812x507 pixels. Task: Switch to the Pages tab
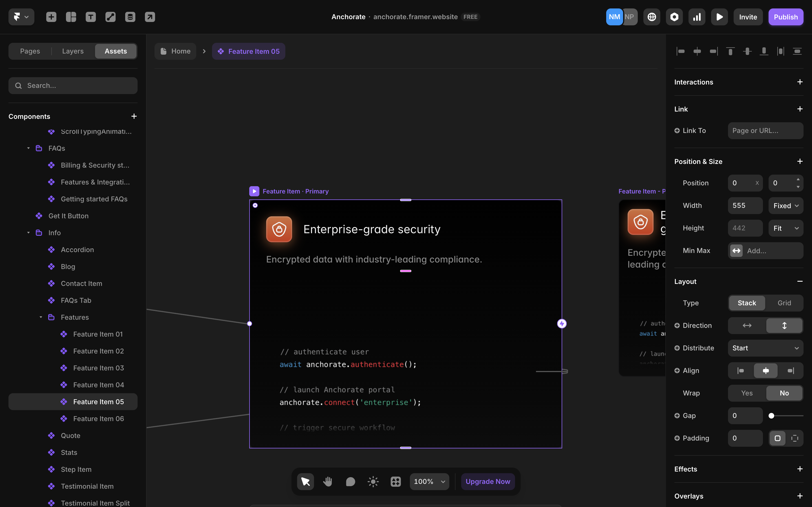tap(30, 51)
